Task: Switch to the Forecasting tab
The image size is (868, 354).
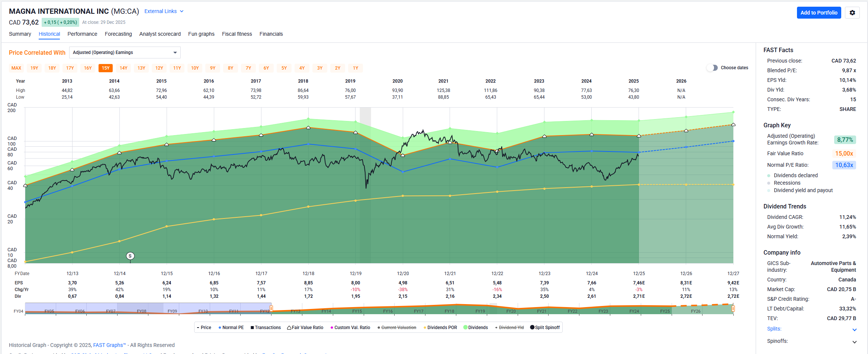Action: coord(118,34)
